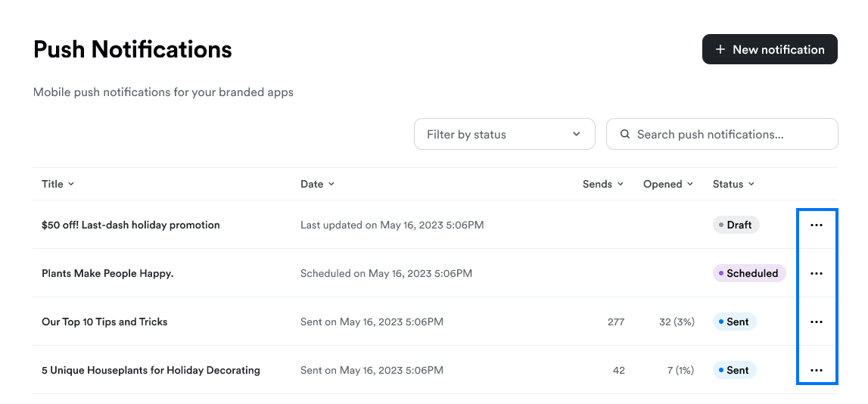Open the three-dot menu for Plants Make People Happy

click(x=816, y=273)
